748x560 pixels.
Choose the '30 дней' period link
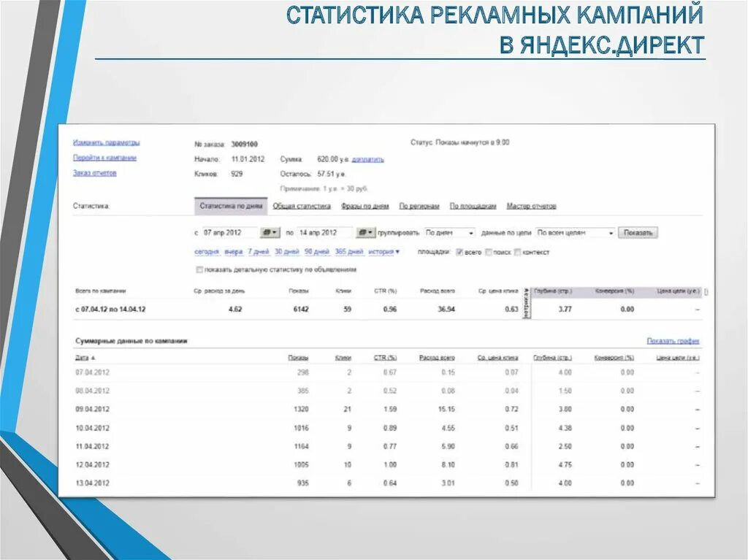(x=286, y=252)
